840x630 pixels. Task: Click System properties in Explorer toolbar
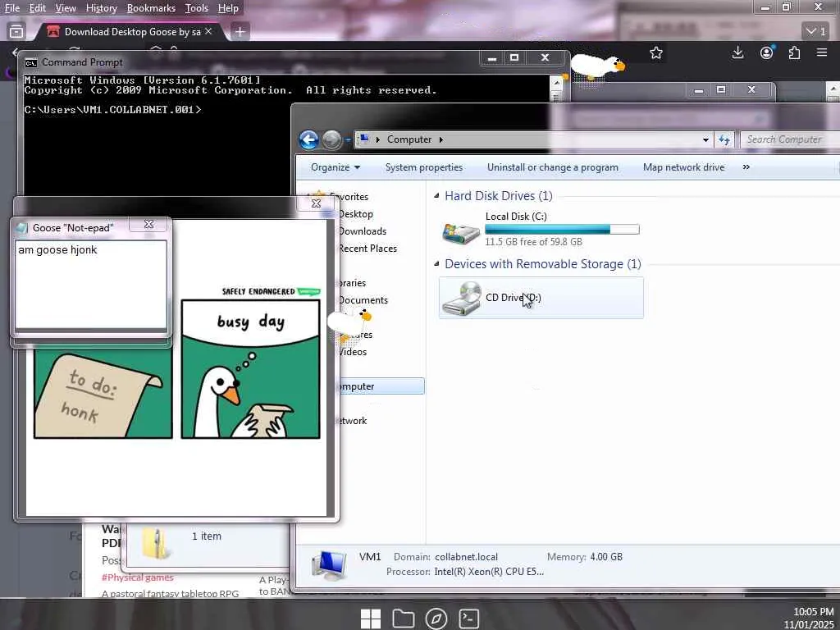424,167
